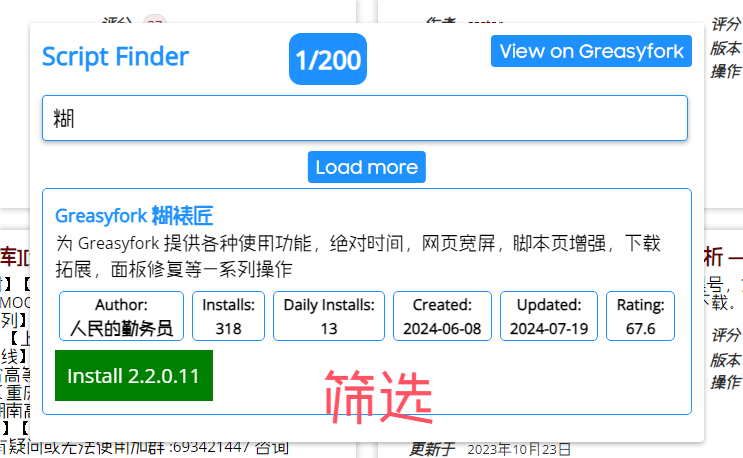Click the script description text
Screen dimensions: 743x458
tap(365, 256)
